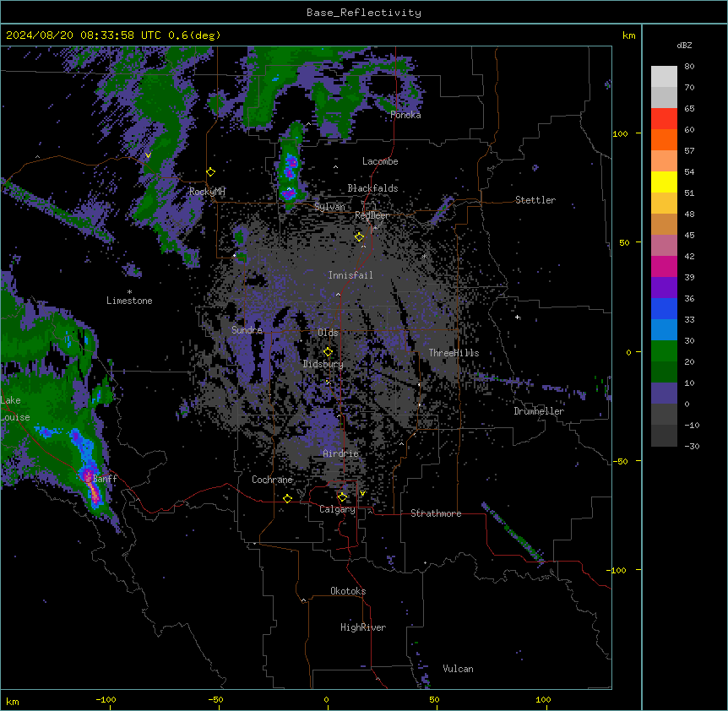Click the 80 value in the dBZ scale

[689, 67]
